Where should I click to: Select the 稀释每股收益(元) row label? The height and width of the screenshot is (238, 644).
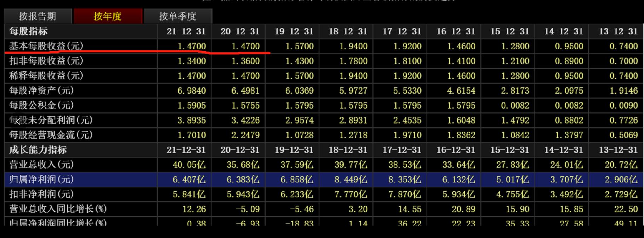pyautogui.click(x=46, y=76)
